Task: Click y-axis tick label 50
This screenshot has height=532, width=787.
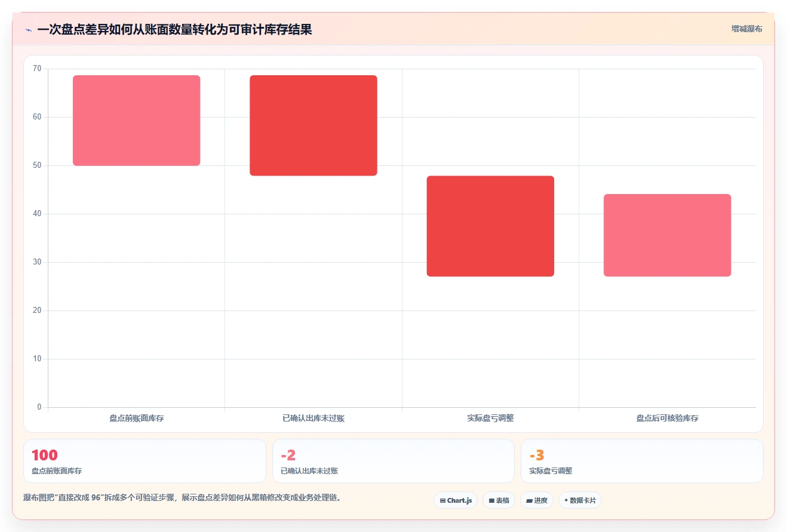Action: [x=37, y=165]
